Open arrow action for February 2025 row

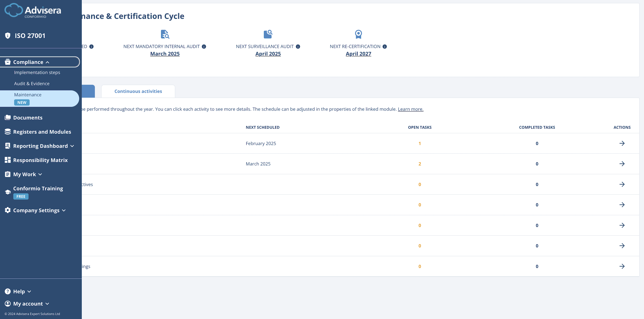[622, 143]
